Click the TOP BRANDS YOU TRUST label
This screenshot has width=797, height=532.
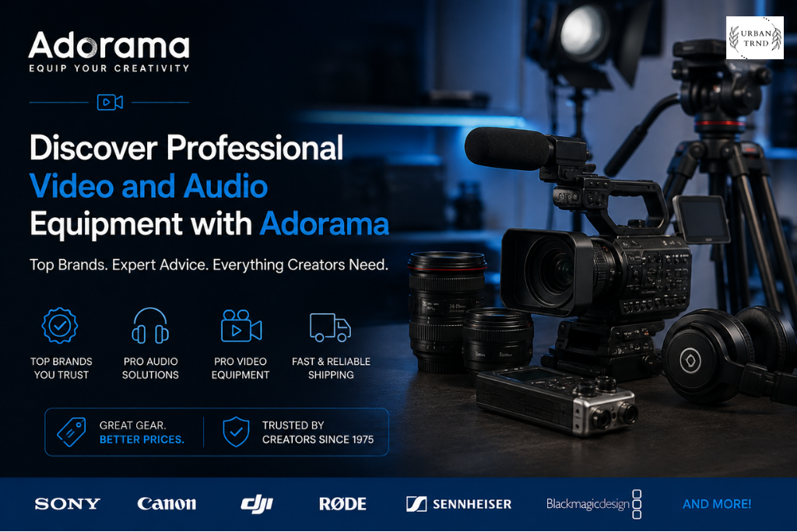pos(61,368)
